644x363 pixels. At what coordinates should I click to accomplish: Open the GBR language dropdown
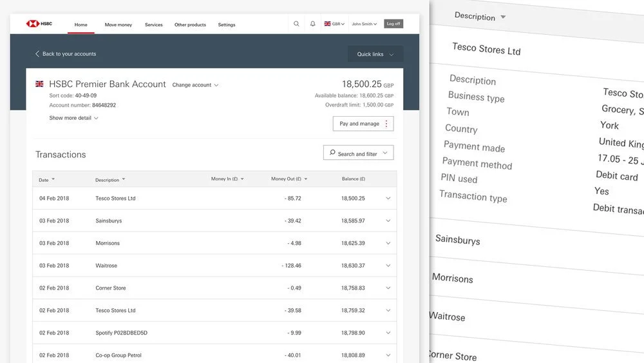coord(334,24)
